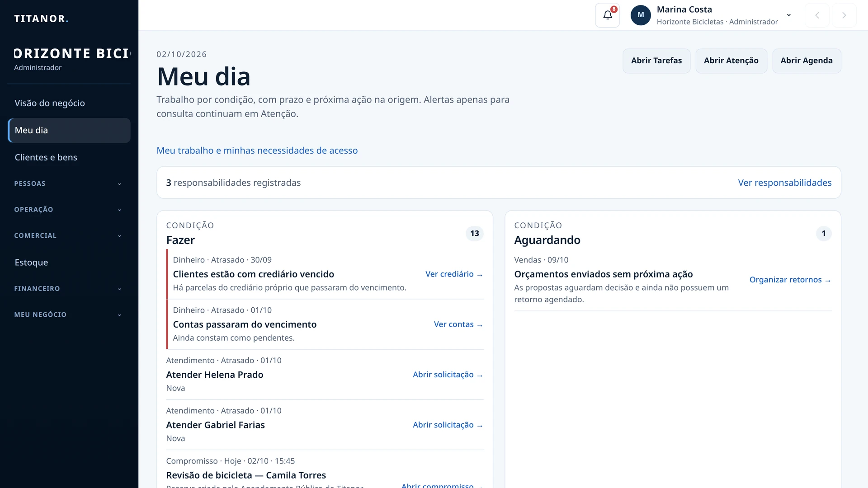
Task: Click Organizar retornos link
Action: 790,280
